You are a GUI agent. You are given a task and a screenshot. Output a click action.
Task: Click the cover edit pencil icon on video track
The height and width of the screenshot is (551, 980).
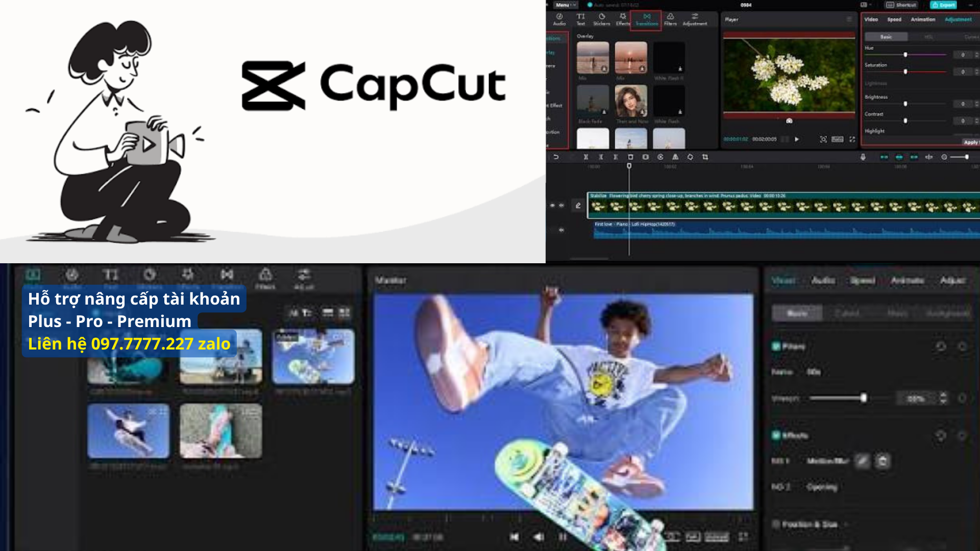click(x=578, y=206)
